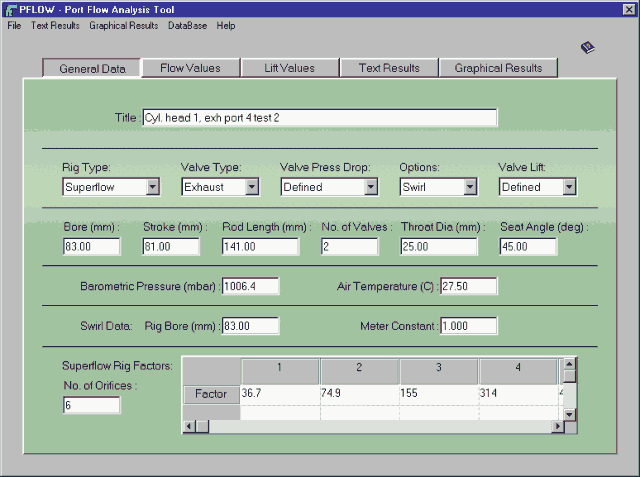The image size is (640, 477).
Task: Click the book help icon
Action: point(587,47)
